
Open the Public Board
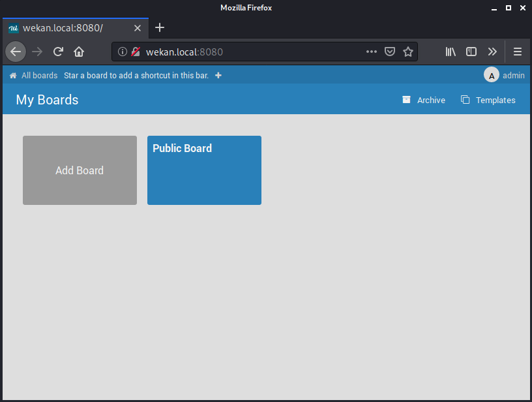pyautogui.click(x=204, y=170)
